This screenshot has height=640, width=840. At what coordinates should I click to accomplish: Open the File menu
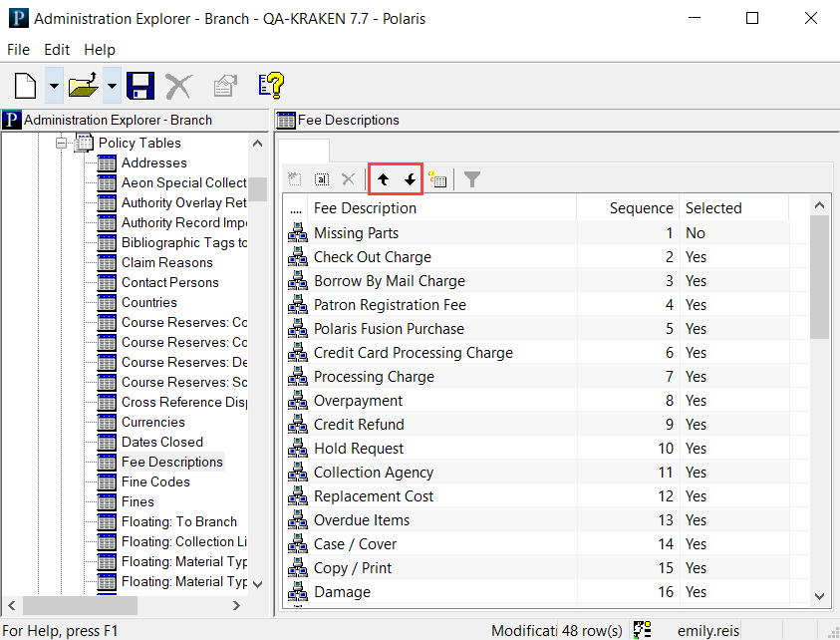click(x=19, y=50)
